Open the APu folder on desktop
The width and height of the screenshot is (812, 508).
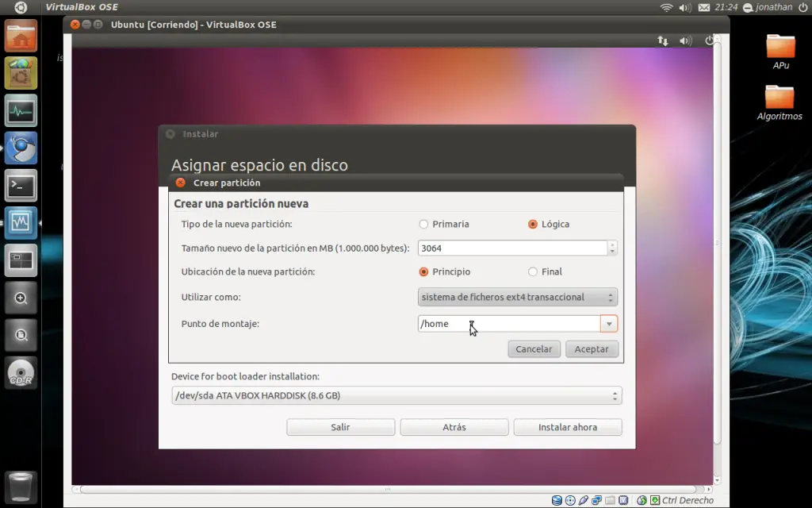pos(780,52)
